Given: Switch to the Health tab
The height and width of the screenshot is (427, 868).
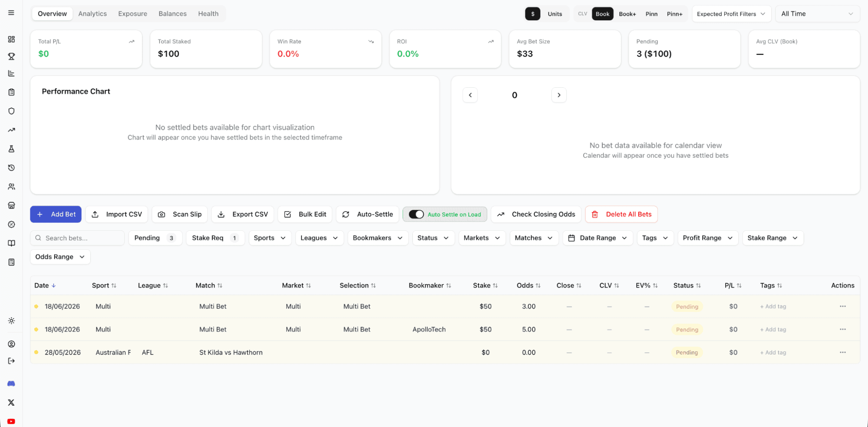Looking at the screenshot, I should tap(208, 14).
